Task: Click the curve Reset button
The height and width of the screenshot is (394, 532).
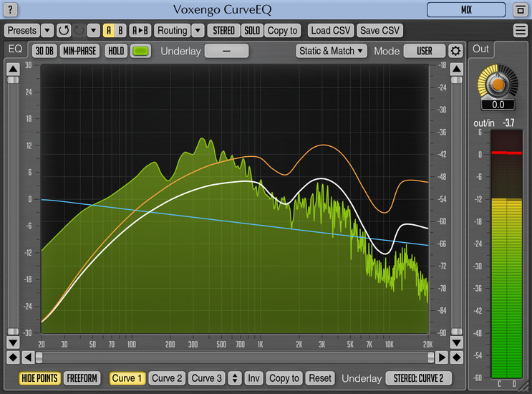Action: (x=320, y=378)
